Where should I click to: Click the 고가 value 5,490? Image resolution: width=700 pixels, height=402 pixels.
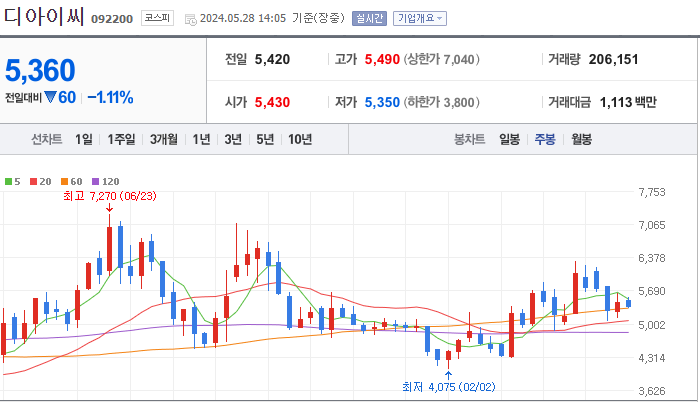tap(382, 59)
